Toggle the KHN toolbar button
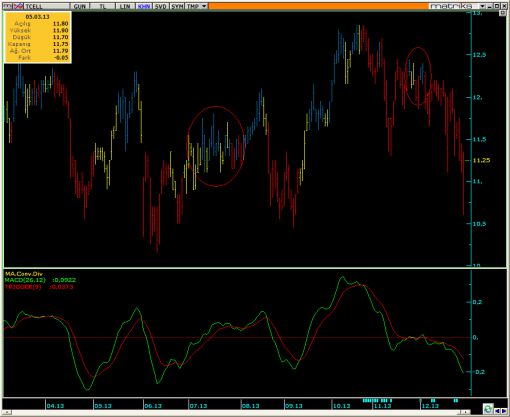 (144, 6)
